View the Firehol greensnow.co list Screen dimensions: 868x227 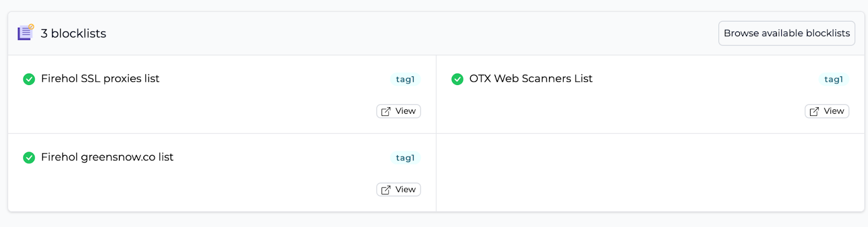pos(399,190)
